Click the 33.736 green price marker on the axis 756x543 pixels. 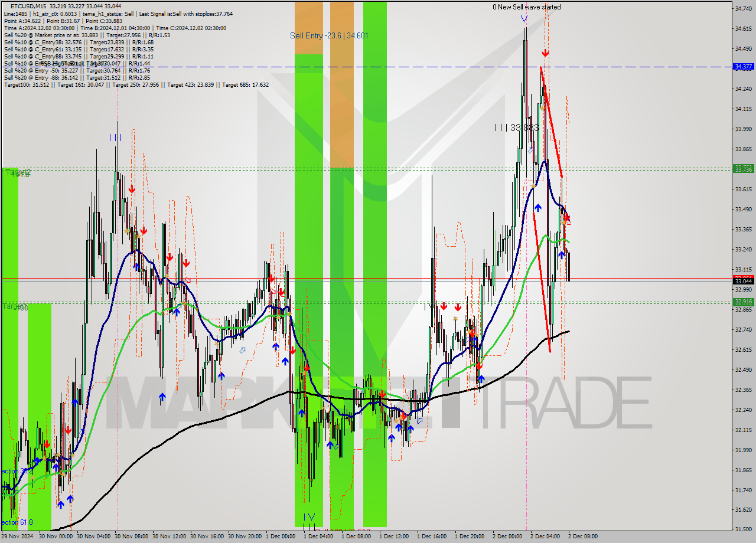pyautogui.click(x=742, y=169)
